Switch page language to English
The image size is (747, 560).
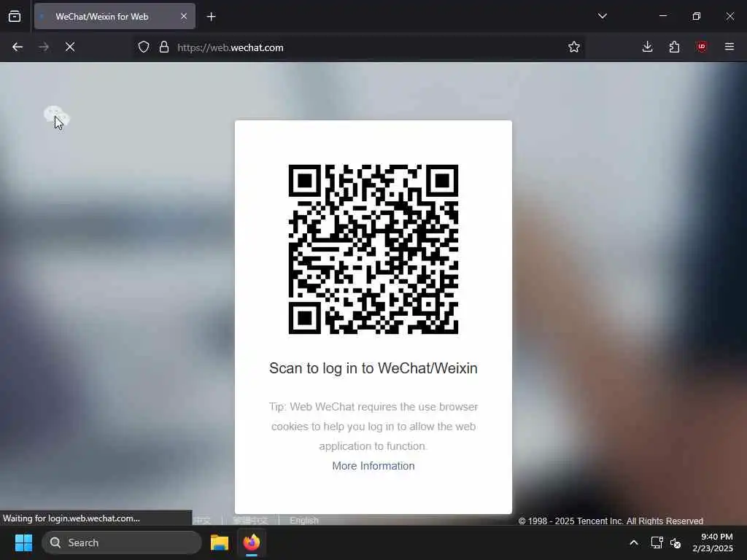click(x=304, y=521)
